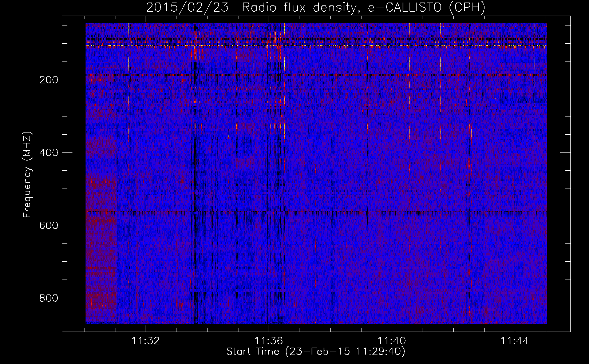
Task: Click the 200 frequency tick label
Action: 48,80
